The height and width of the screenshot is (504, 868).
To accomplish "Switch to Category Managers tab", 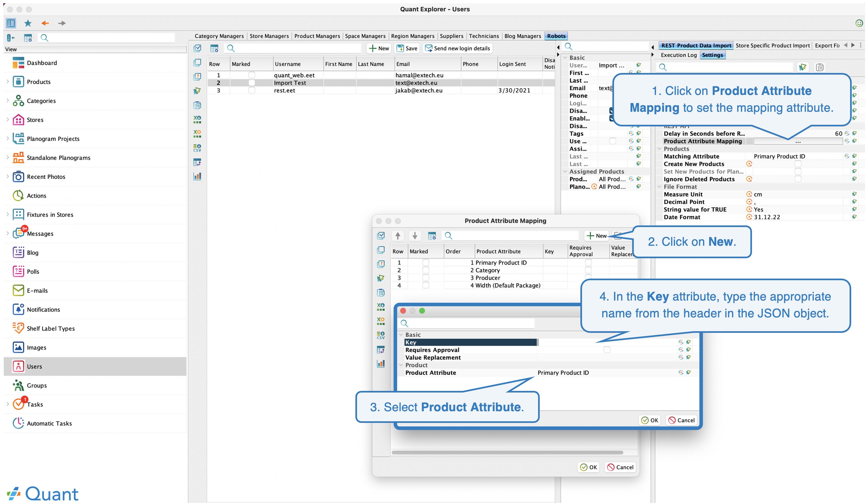I will 219,36.
